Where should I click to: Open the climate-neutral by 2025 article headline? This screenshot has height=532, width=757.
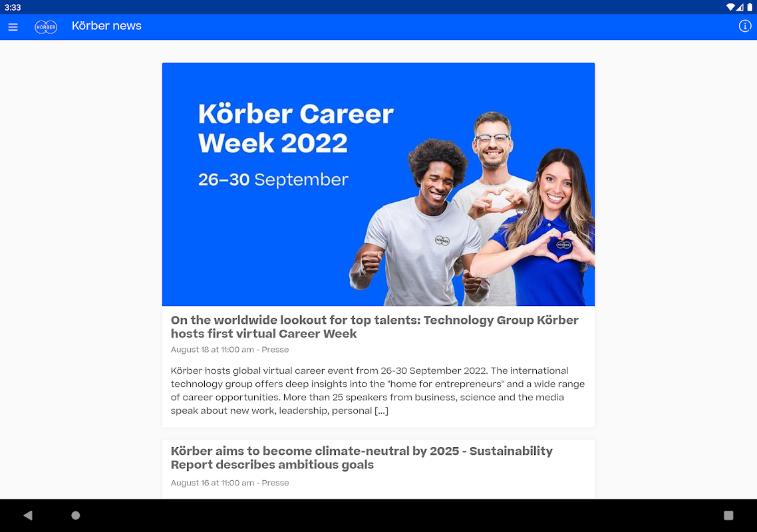(x=362, y=458)
